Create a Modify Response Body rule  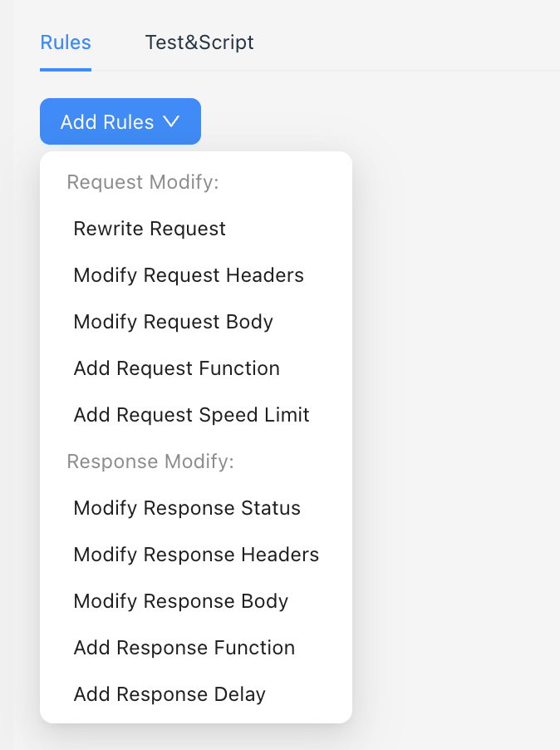tap(180, 601)
